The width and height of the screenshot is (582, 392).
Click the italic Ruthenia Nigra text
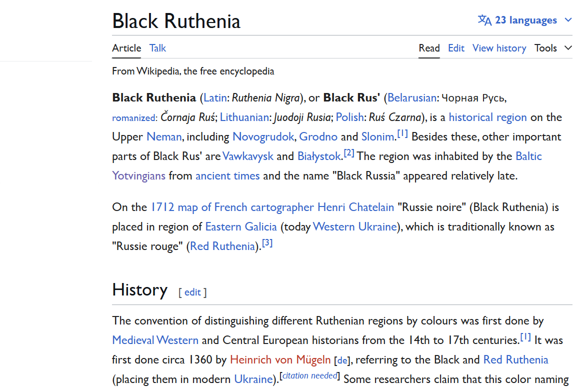pyautogui.click(x=266, y=98)
